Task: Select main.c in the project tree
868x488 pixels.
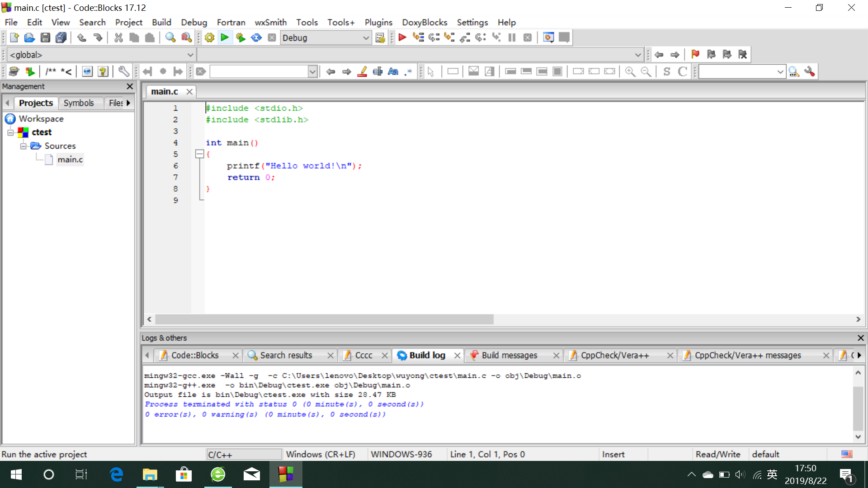Action: point(70,160)
